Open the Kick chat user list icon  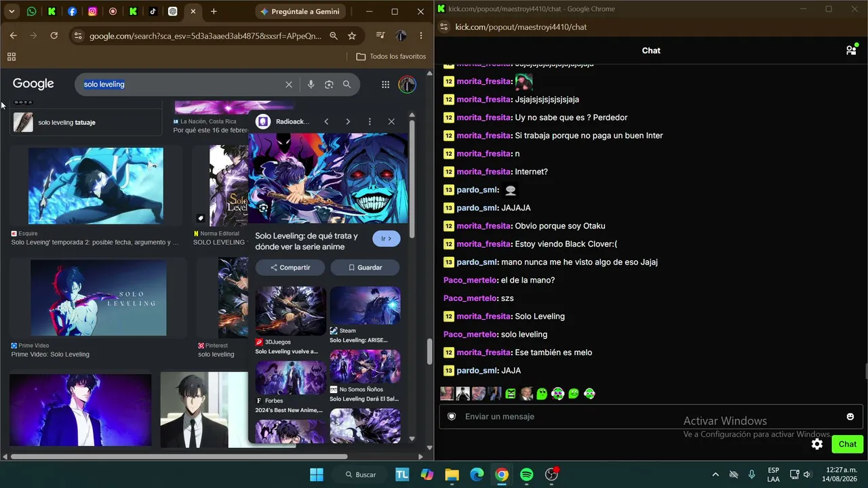click(851, 50)
